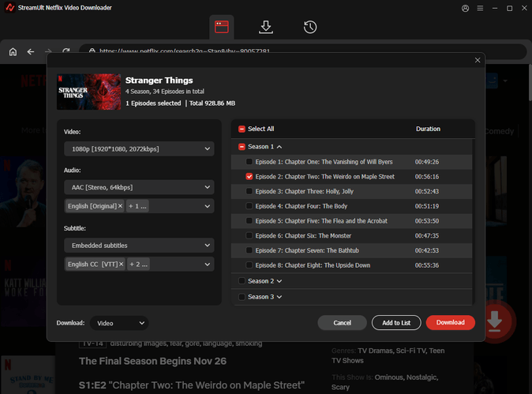Open the hamburger menu icon

(480, 8)
